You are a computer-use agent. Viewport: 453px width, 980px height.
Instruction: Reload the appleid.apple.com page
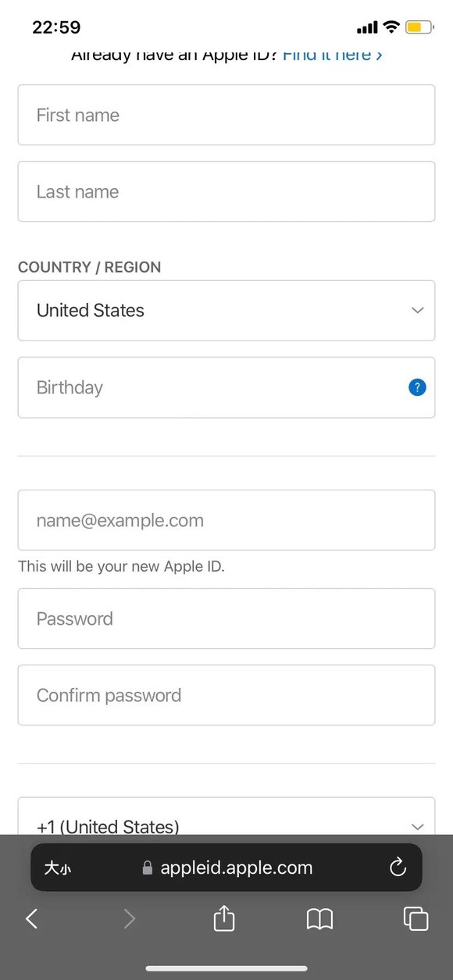coord(398,867)
